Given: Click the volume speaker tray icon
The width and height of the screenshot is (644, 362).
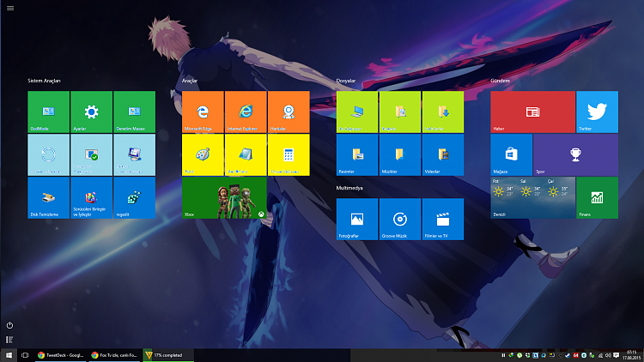Looking at the screenshot, I should (x=608, y=355).
